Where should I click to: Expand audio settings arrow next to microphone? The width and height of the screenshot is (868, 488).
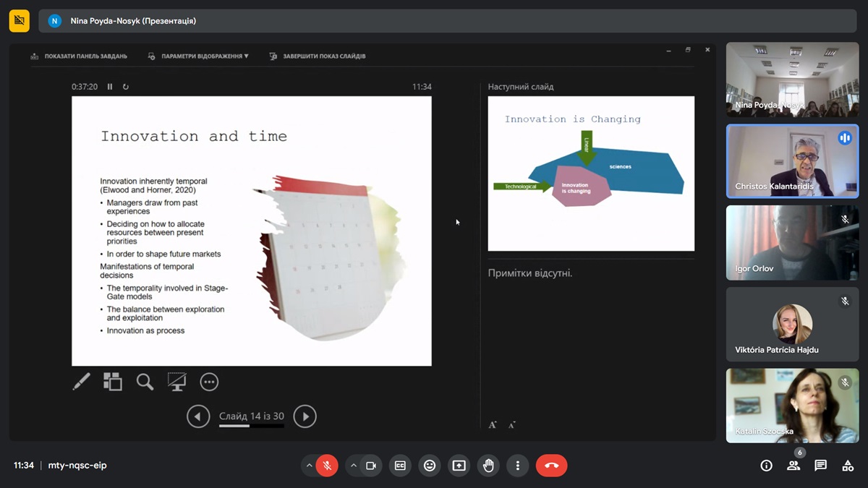click(x=310, y=466)
